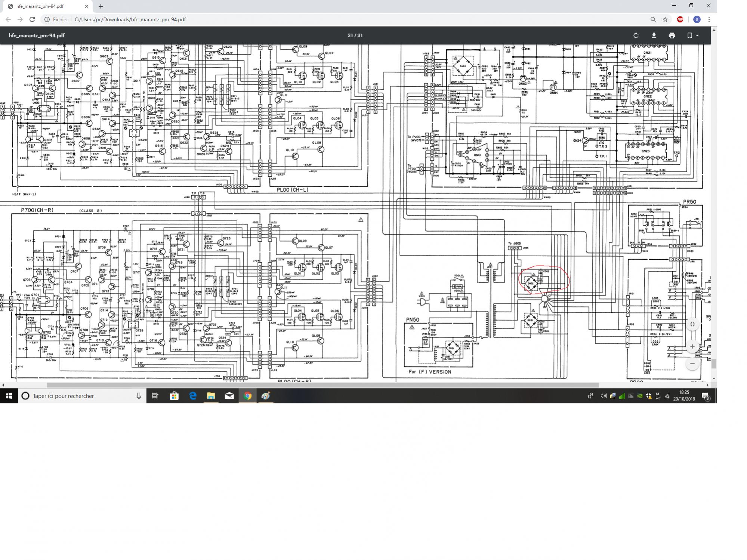Click the clock showing 18:25

click(684, 396)
